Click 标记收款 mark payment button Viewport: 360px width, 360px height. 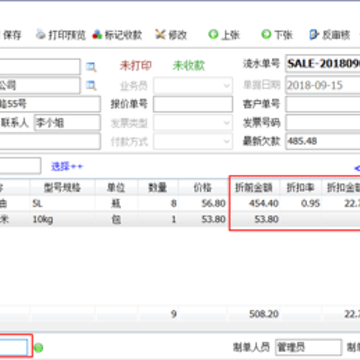pyautogui.click(x=117, y=35)
